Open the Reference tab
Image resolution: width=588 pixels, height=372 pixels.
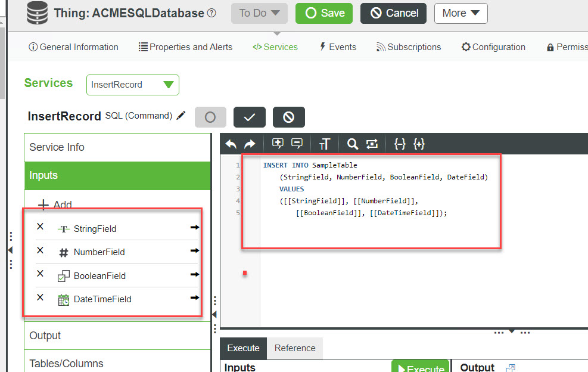click(x=295, y=348)
